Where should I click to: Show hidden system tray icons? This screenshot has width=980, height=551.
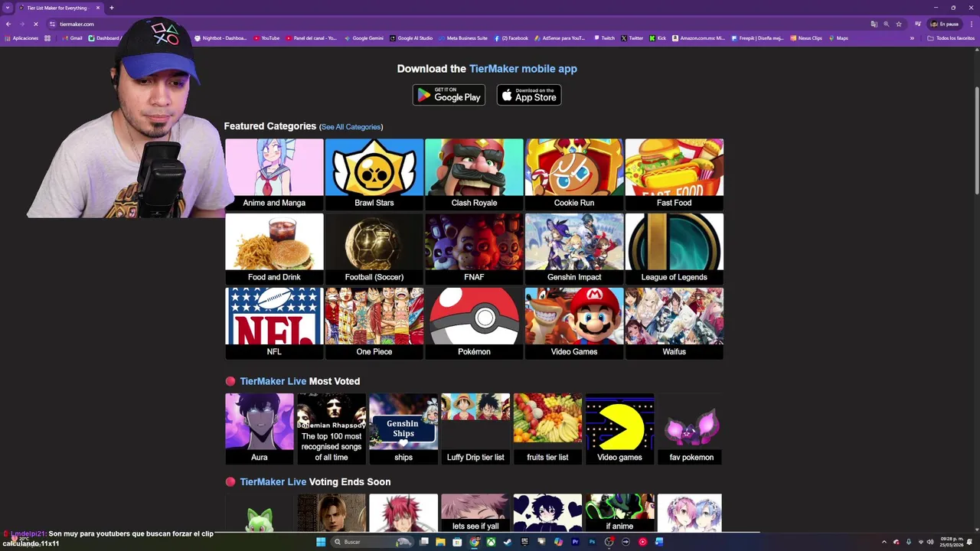click(x=884, y=542)
